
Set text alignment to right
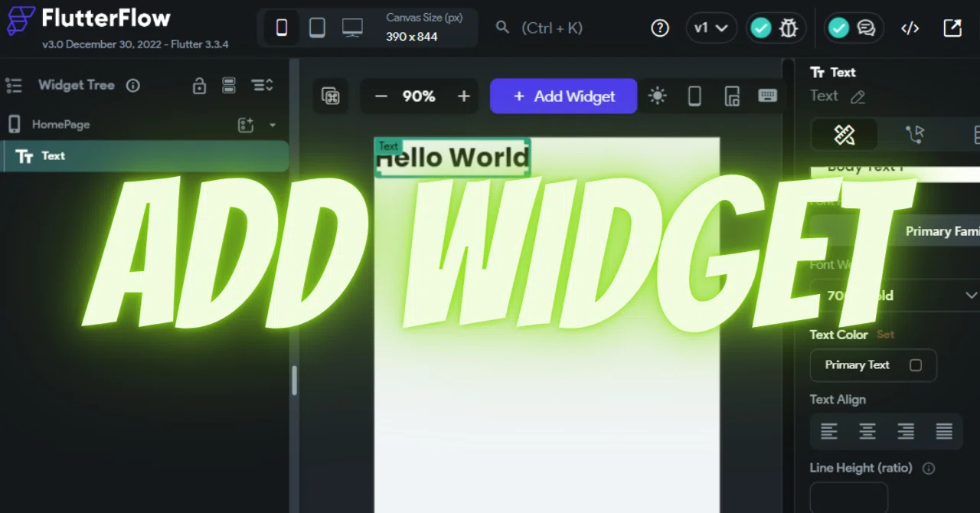[906, 431]
